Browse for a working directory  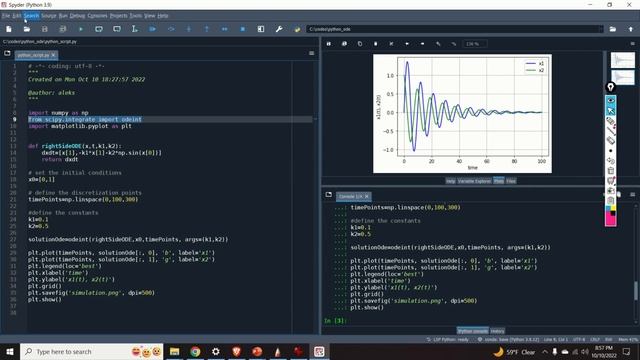tap(613, 29)
